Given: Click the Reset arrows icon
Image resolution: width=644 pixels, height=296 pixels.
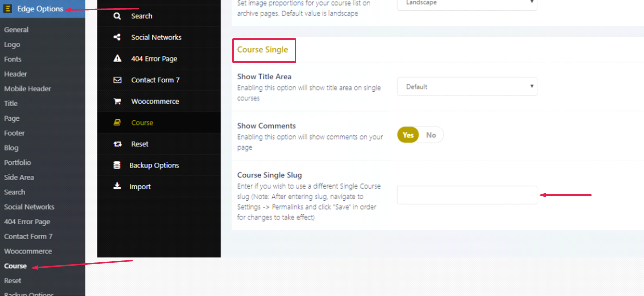Looking at the screenshot, I should (x=117, y=144).
